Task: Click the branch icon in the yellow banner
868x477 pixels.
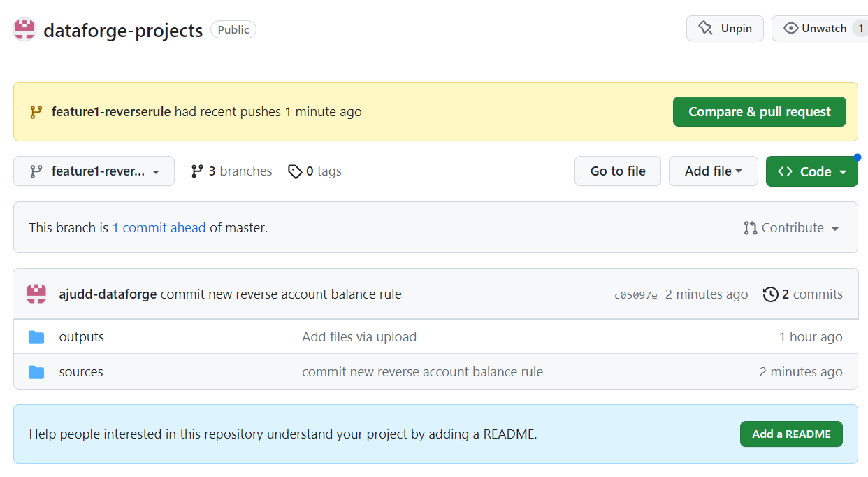Action: click(36, 112)
